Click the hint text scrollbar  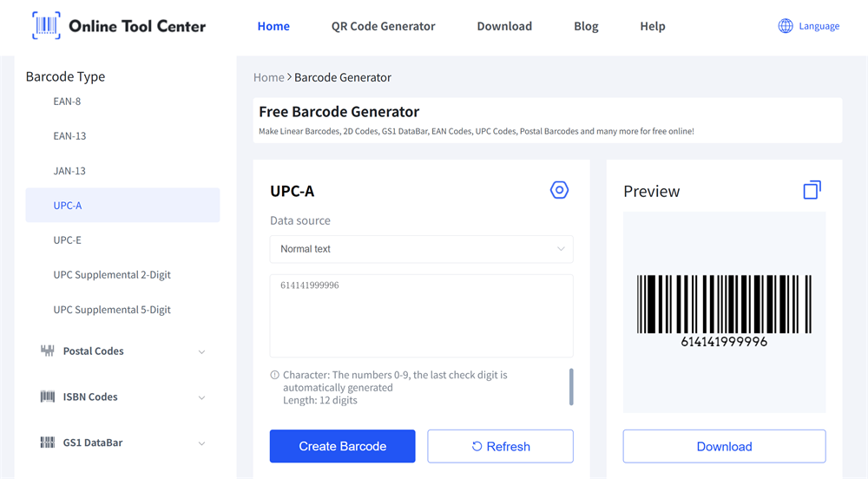point(571,386)
